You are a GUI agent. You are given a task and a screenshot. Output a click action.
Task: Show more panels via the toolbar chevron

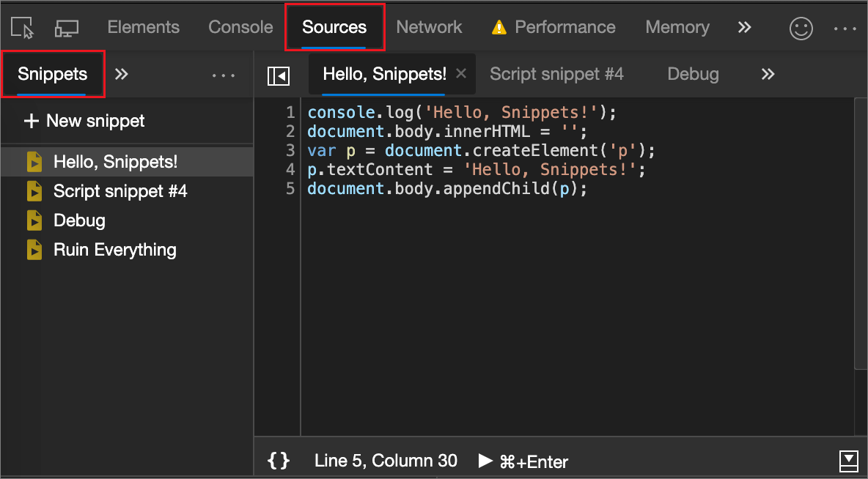[744, 27]
